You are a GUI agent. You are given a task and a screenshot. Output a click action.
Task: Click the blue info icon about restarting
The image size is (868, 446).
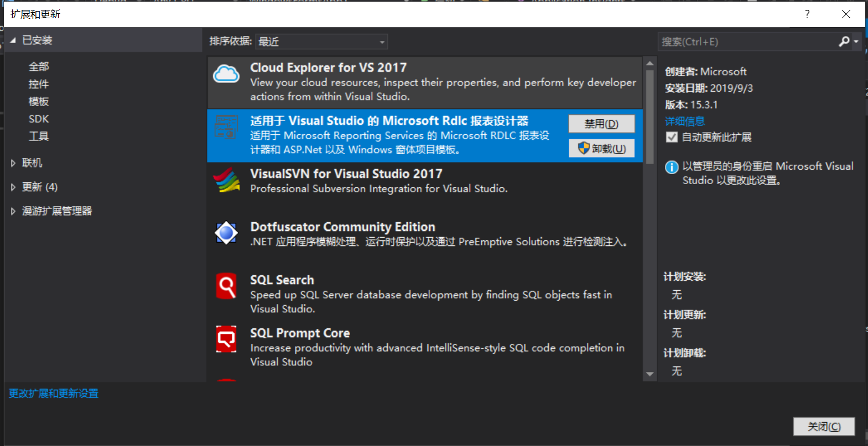click(x=671, y=166)
